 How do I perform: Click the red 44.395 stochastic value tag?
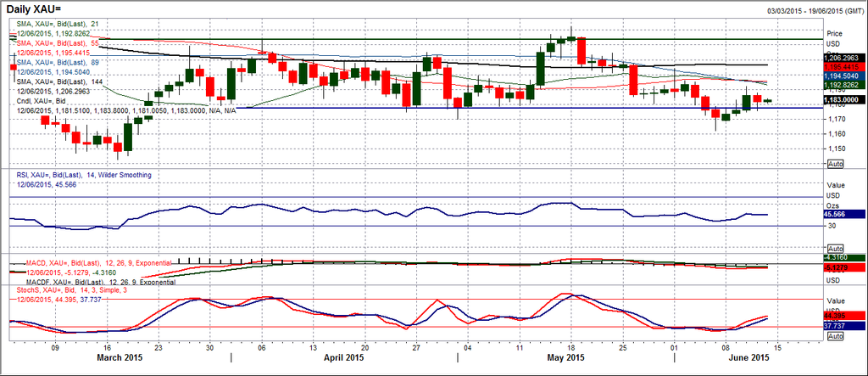pyautogui.click(x=846, y=315)
